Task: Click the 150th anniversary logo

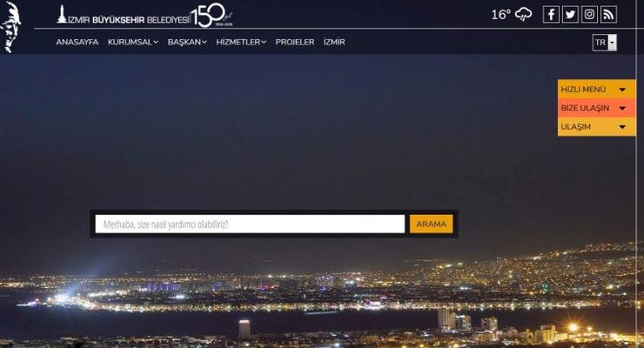Action: click(x=213, y=15)
